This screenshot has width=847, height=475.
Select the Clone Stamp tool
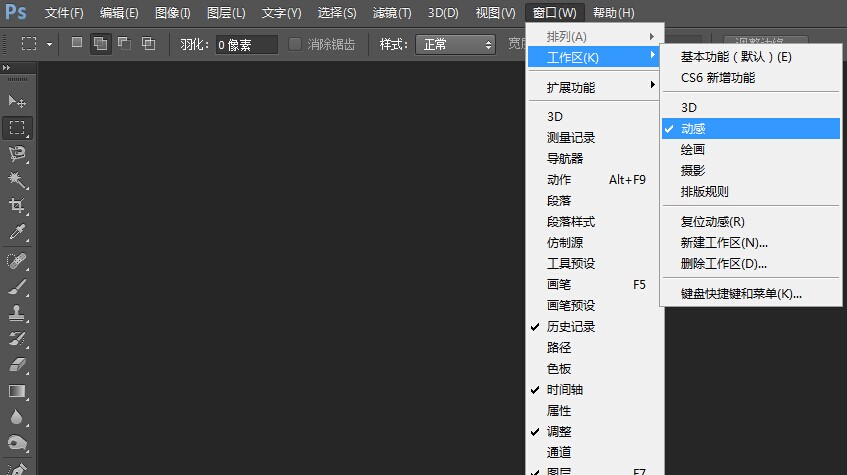click(17, 313)
